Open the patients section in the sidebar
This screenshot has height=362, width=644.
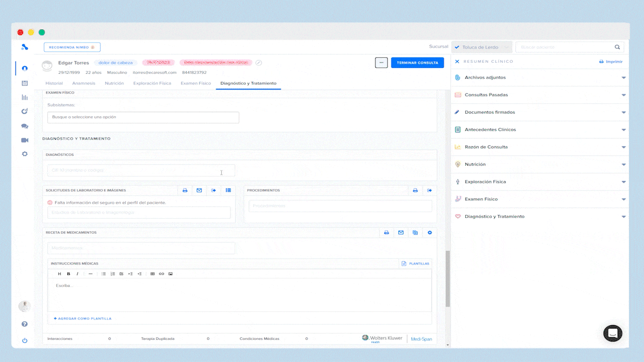25,68
